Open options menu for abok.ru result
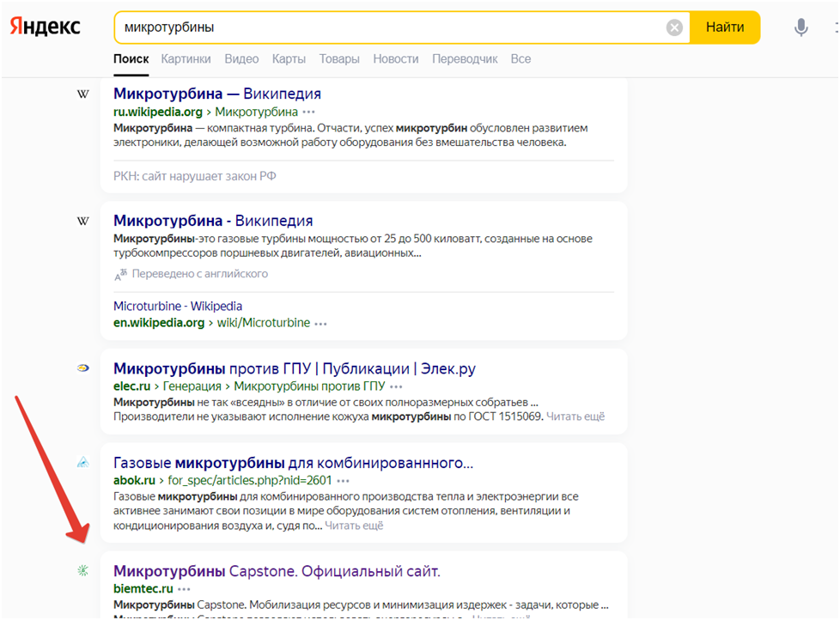 click(343, 481)
